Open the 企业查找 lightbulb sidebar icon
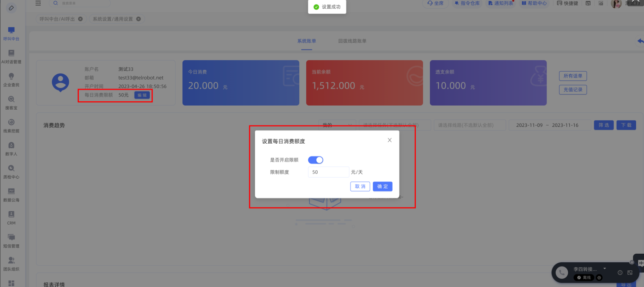644x287 pixels. pos(11,76)
